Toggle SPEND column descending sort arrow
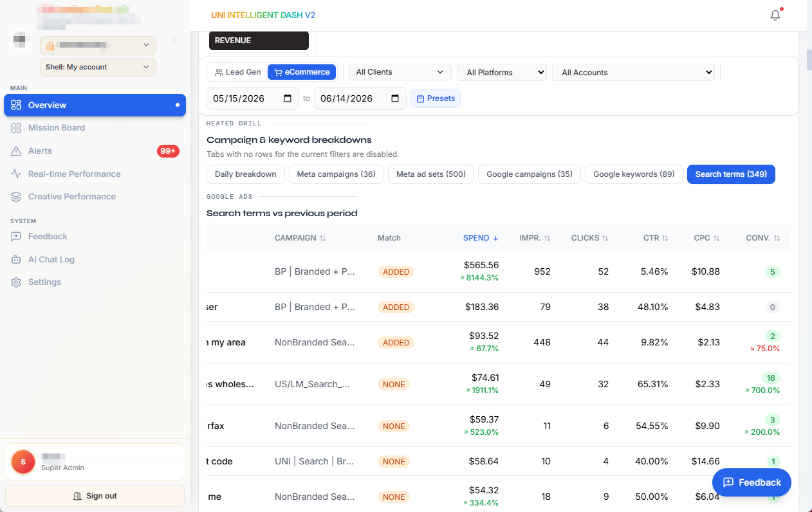812x512 pixels. click(495, 238)
